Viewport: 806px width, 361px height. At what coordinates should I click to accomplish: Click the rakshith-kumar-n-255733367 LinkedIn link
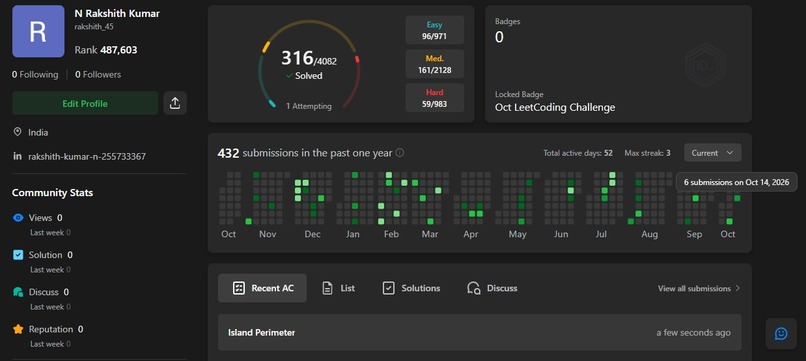pos(87,156)
